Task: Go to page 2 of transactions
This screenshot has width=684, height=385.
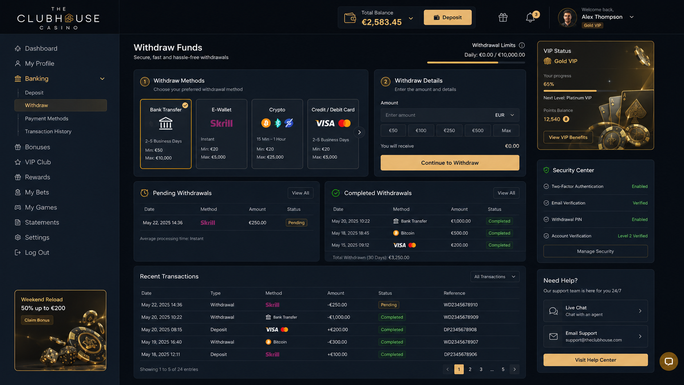Action: (x=470, y=369)
